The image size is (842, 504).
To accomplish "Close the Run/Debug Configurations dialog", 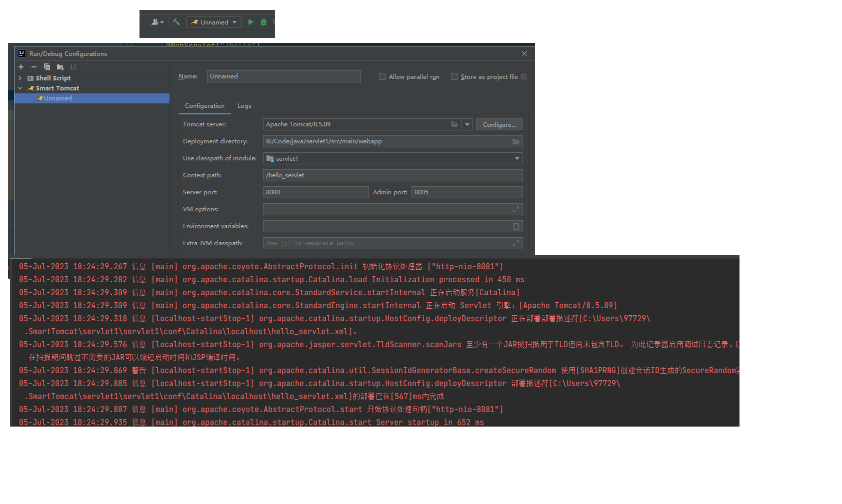I will (524, 53).
